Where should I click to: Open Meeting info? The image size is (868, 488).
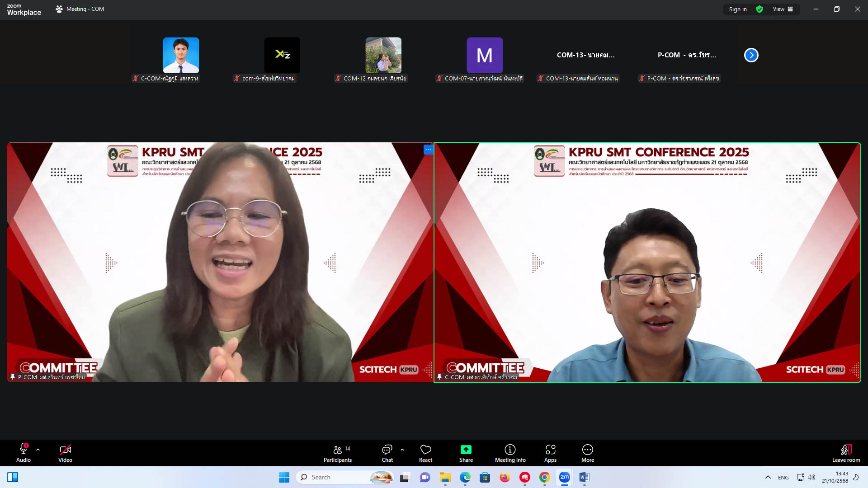(x=510, y=453)
